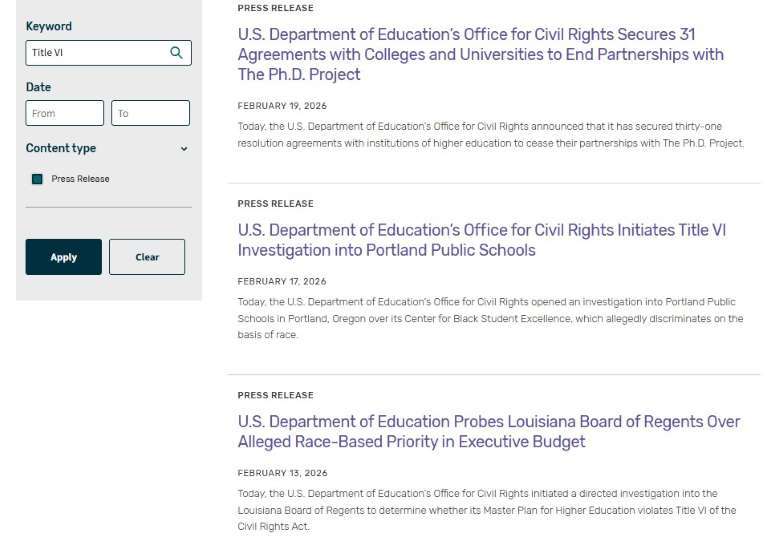This screenshot has height=550, width=780.
Task: Open the Portland Public Schools investigation article
Action: click(481, 240)
